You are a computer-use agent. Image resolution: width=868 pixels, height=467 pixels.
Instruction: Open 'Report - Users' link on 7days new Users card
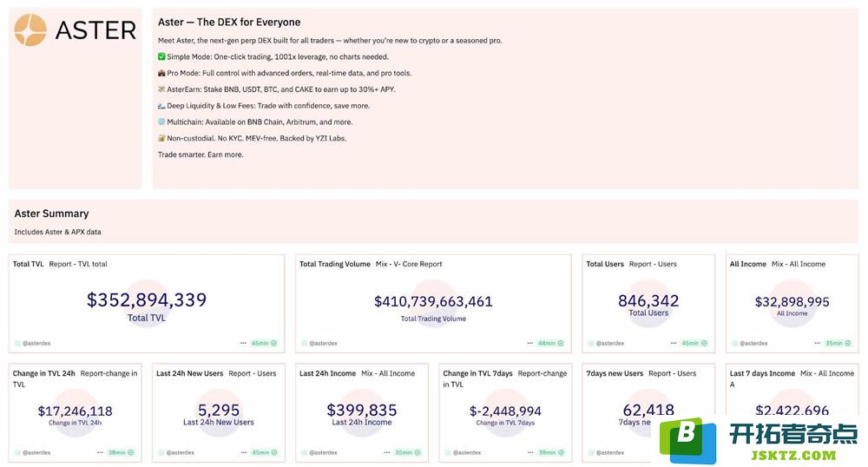[673, 373]
